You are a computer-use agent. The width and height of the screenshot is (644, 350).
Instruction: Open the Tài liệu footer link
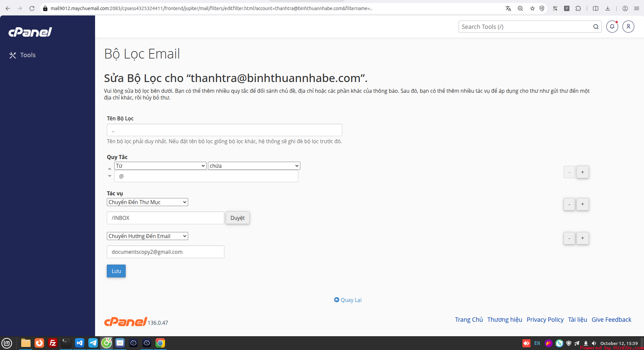pos(577,320)
